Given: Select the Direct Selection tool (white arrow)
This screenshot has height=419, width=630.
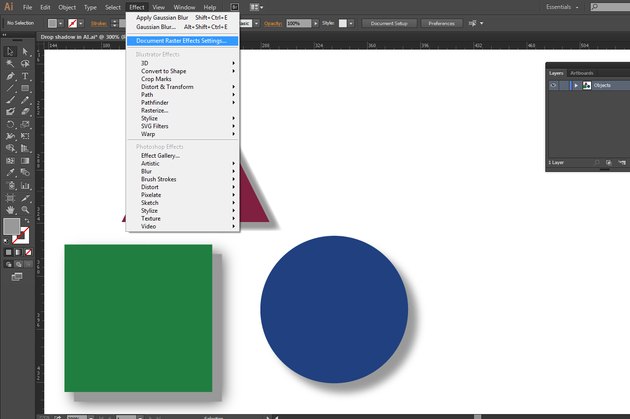Looking at the screenshot, I should click(x=25, y=51).
